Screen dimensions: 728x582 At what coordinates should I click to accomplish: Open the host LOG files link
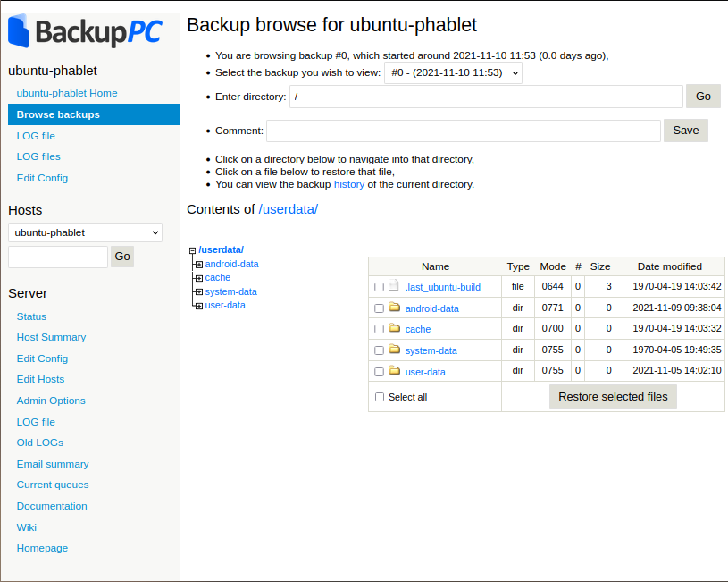38,156
